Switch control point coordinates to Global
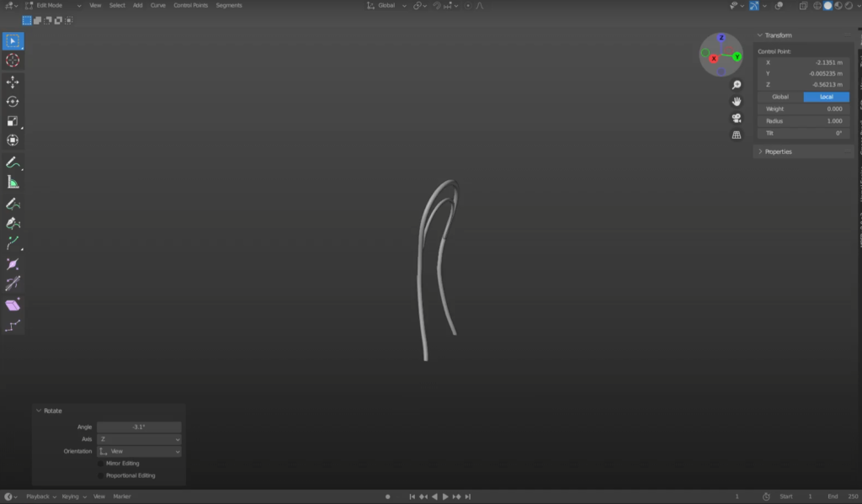This screenshot has width=862, height=504. (780, 97)
